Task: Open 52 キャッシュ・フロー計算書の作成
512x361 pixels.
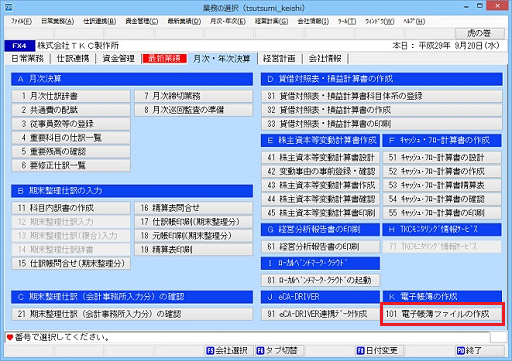Action: click(x=442, y=171)
